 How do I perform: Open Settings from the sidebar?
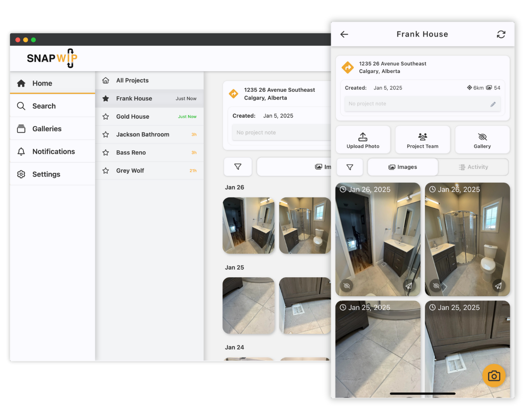[x=46, y=174]
